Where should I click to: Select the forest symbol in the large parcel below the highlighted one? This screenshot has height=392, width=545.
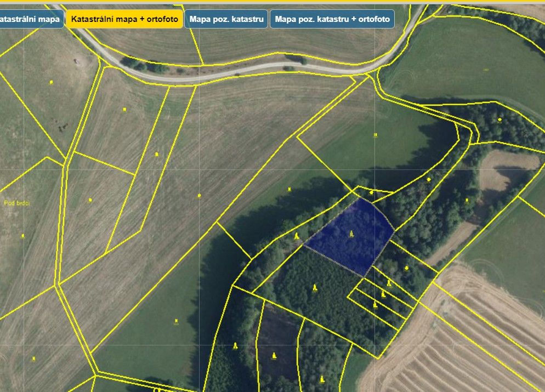(315, 287)
